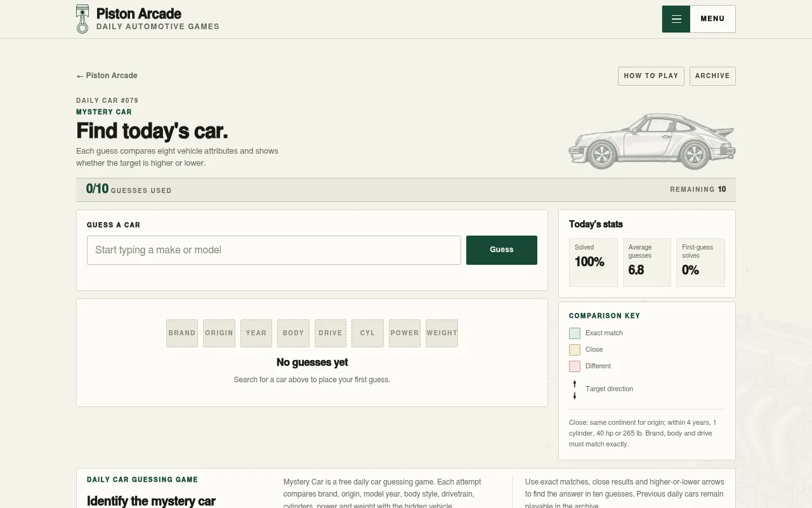Click the BRAND attribute tile
Viewport: 812px width, 508px height.
point(182,333)
